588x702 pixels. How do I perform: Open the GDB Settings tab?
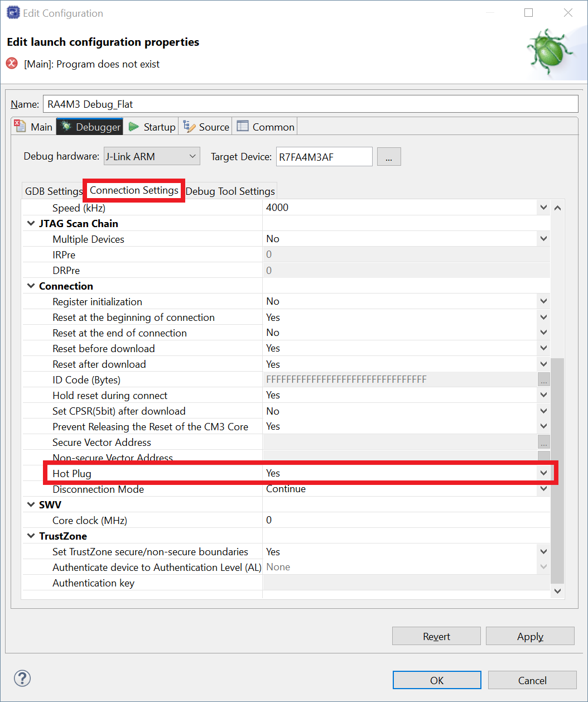coord(54,191)
